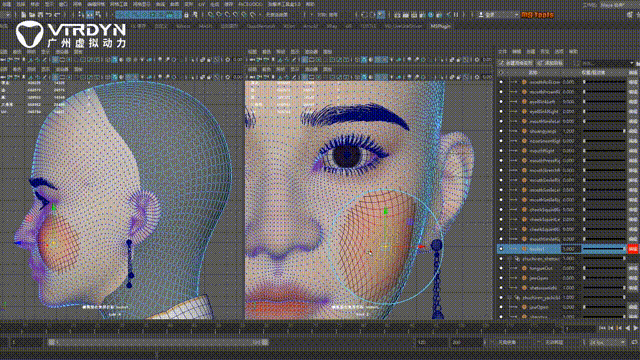Toggle visibility dot of eyeBlinkLeft target
Viewport: 640px width, 360px height.
(501, 102)
